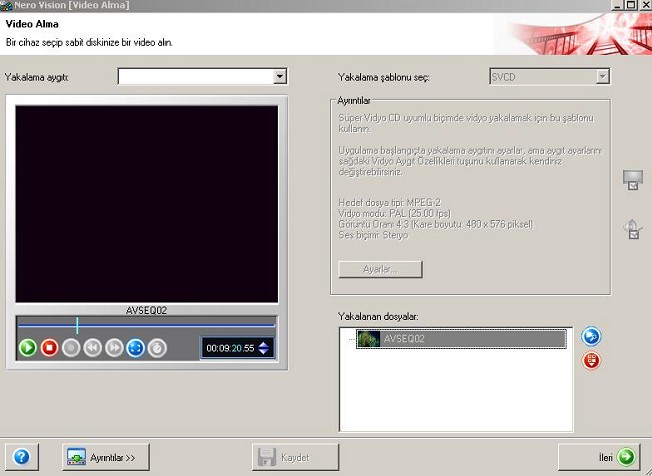Open help with the question mark button
This screenshot has width=652, height=476.
22,457
